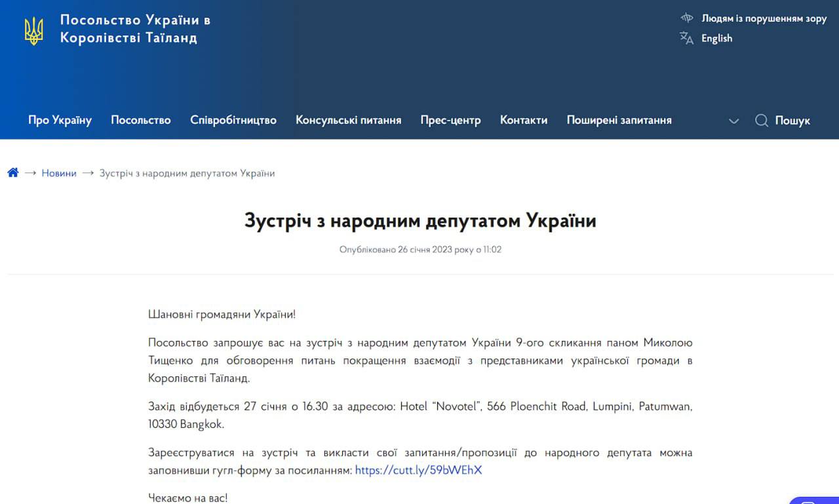Go to homepage via breadcrumb house icon
This screenshot has height=504, width=839.
(13, 173)
